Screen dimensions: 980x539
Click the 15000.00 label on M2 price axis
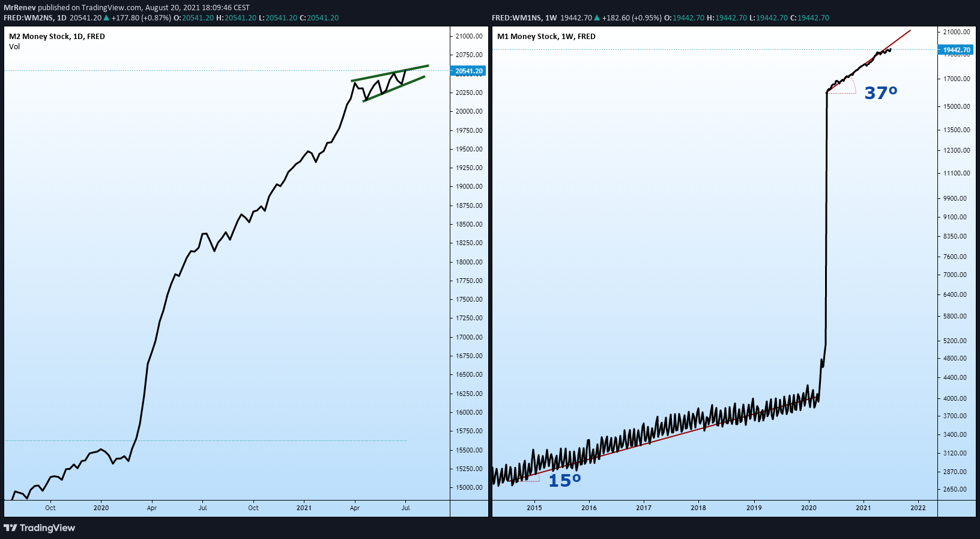tap(469, 487)
